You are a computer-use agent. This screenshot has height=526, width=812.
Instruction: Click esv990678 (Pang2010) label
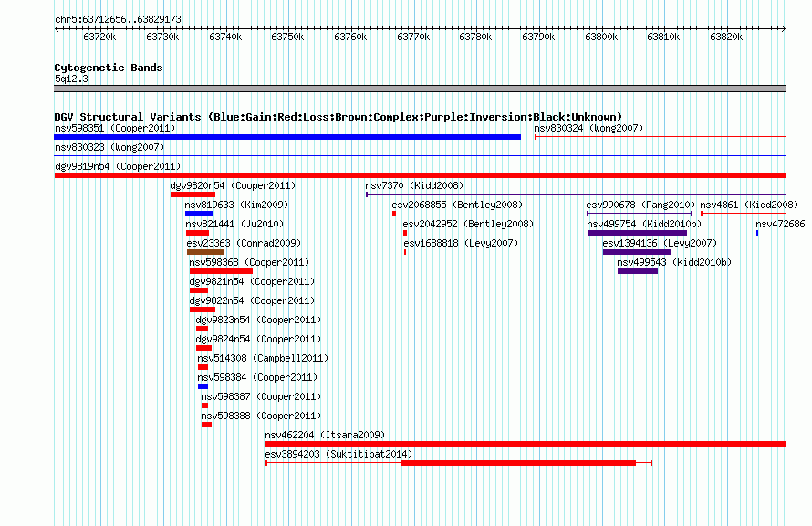point(640,205)
